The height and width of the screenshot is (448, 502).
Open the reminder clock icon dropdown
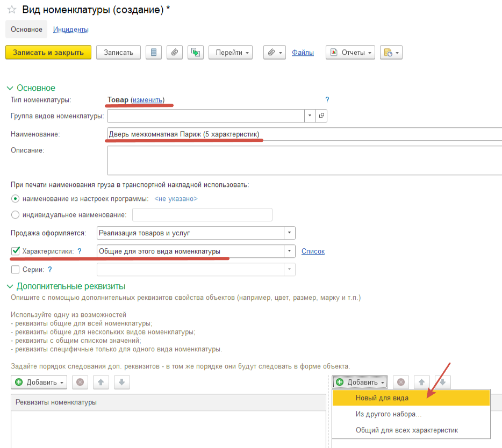point(391,53)
